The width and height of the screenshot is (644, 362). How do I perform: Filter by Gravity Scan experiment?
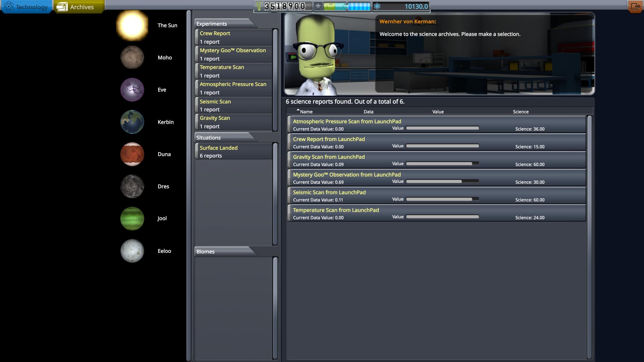click(234, 122)
